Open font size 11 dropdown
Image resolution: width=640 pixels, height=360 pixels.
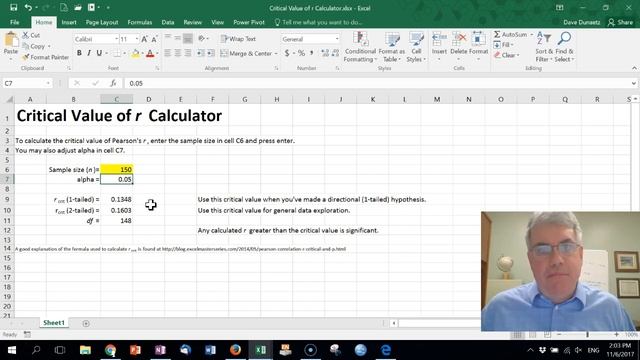(137, 39)
